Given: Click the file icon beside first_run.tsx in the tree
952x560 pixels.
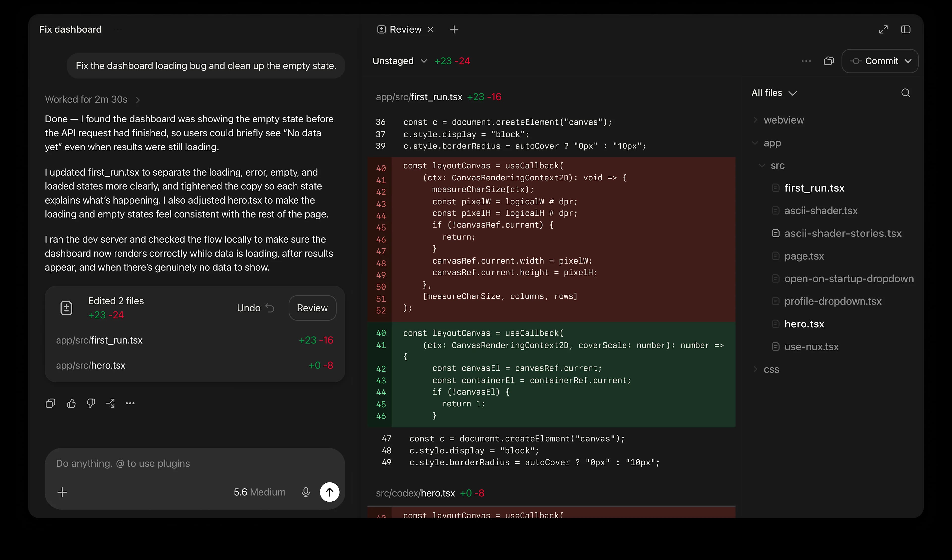Looking at the screenshot, I should [775, 188].
